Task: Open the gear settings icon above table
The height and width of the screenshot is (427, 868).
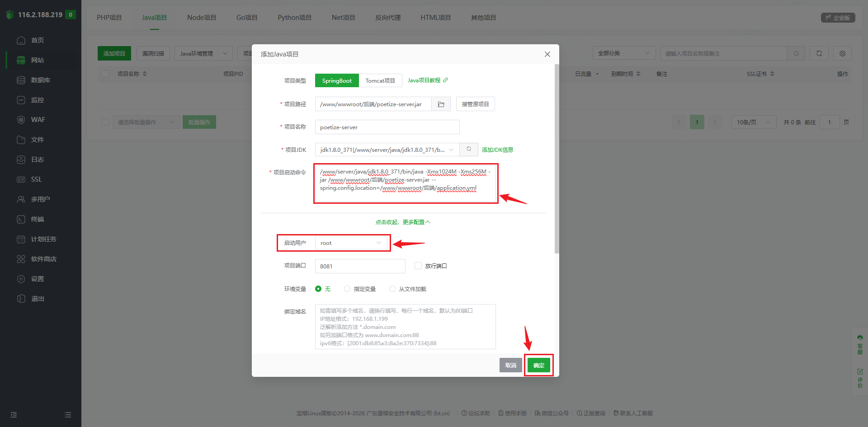Action: pyautogui.click(x=842, y=53)
